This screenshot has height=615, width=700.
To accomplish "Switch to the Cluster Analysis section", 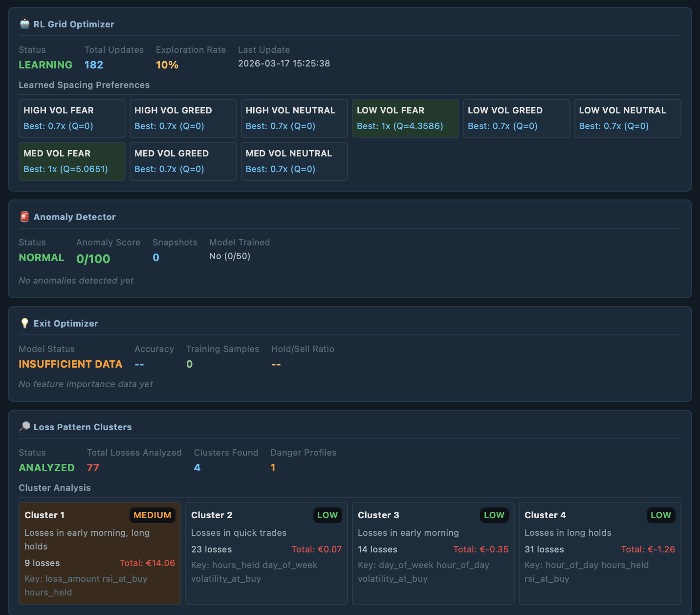I will pos(54,487).
